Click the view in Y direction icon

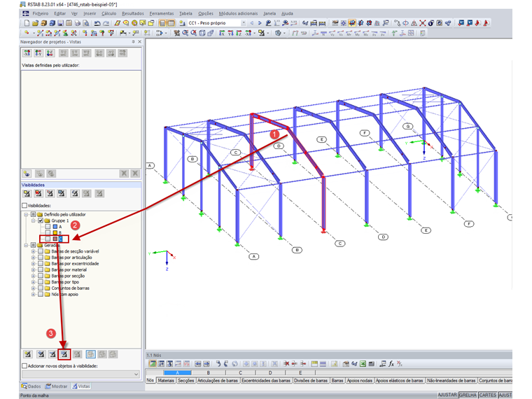pyautogui.click(x=230, y=33)
